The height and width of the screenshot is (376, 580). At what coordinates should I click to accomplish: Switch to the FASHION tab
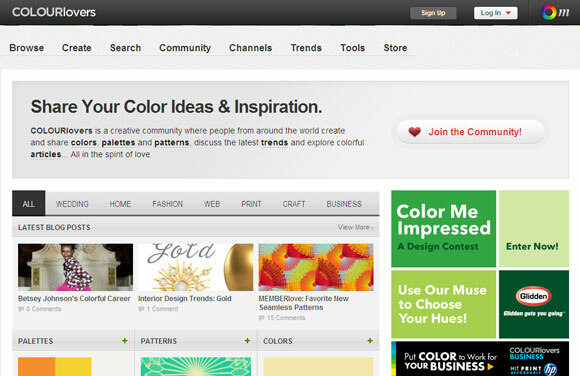click(x=168, y=204)
